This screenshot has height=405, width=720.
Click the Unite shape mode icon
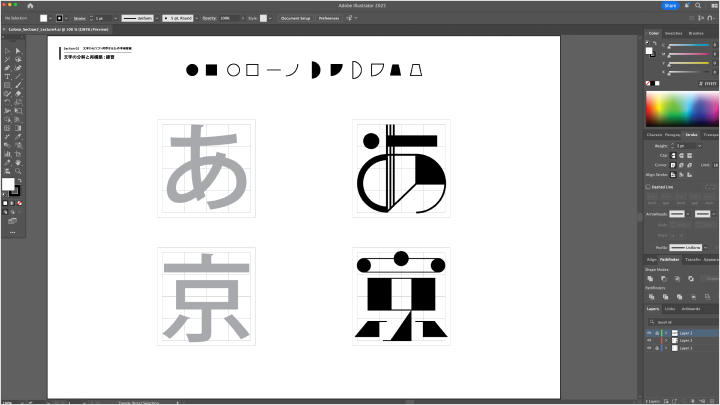(x=650, y=279)
